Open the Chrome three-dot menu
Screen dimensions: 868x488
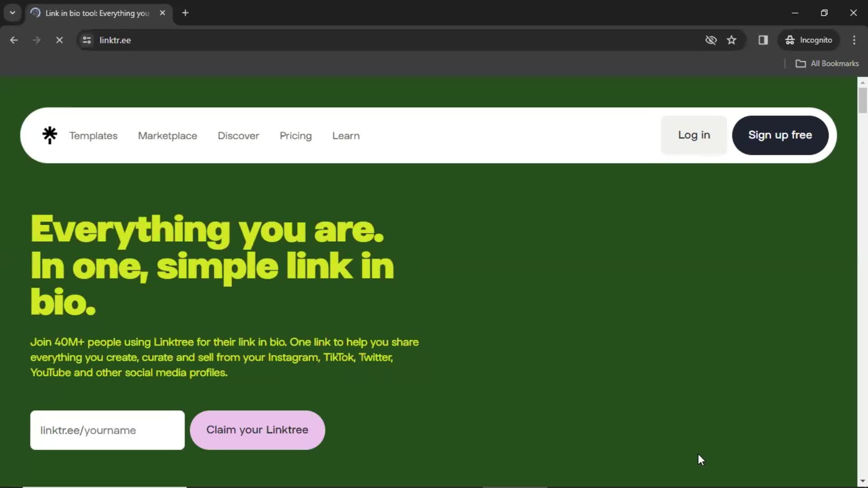click(854, 40)
